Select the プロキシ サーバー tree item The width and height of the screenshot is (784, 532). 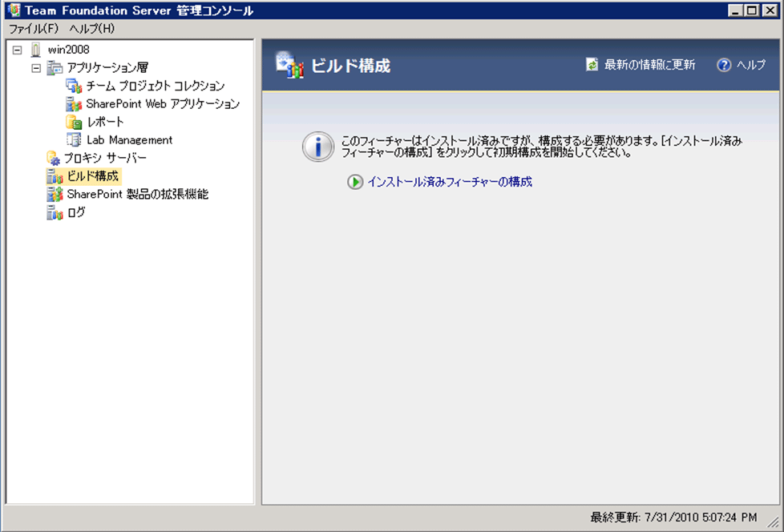click(x=106, y=159)
